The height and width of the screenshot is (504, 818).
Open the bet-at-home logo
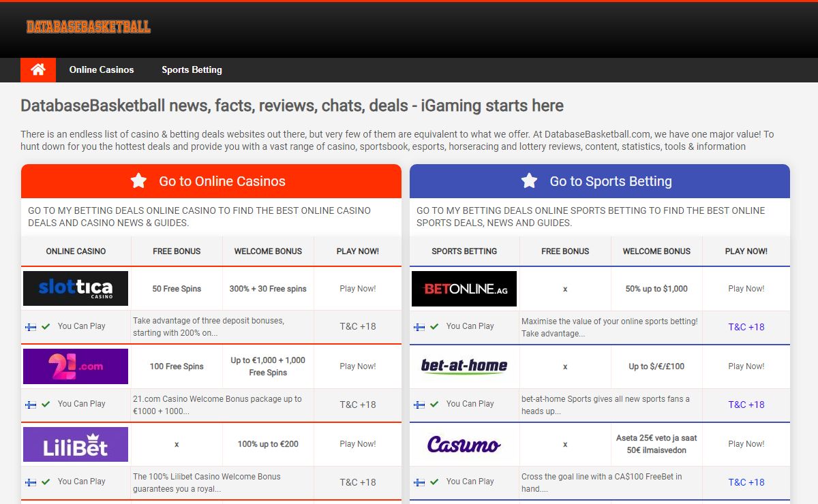click(x=464, y=366)
